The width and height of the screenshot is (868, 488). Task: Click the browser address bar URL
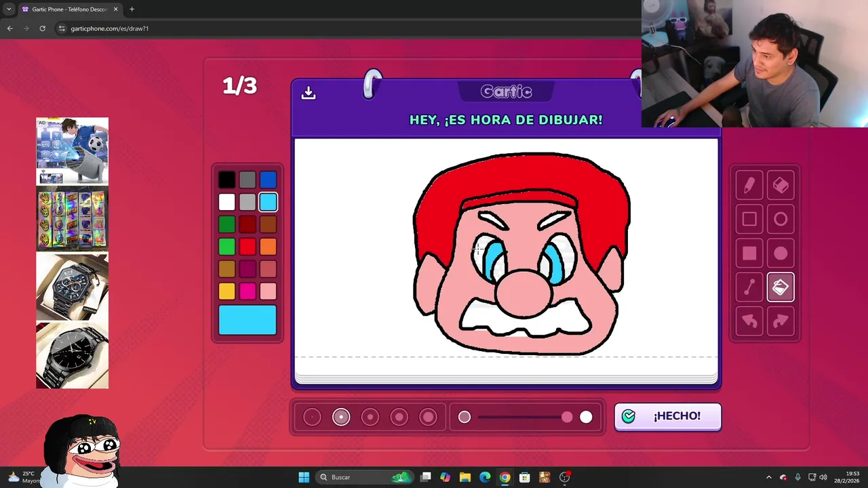(x=109, y=28)
